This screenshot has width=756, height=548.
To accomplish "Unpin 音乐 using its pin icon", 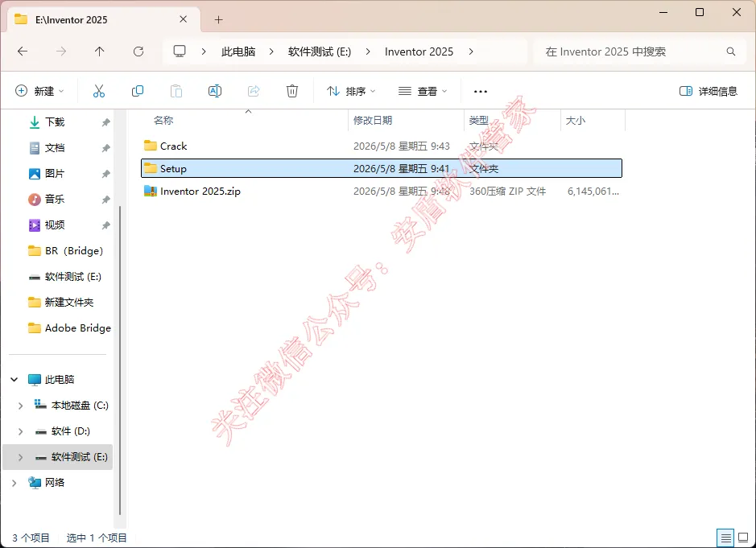I will pos(106,200).
